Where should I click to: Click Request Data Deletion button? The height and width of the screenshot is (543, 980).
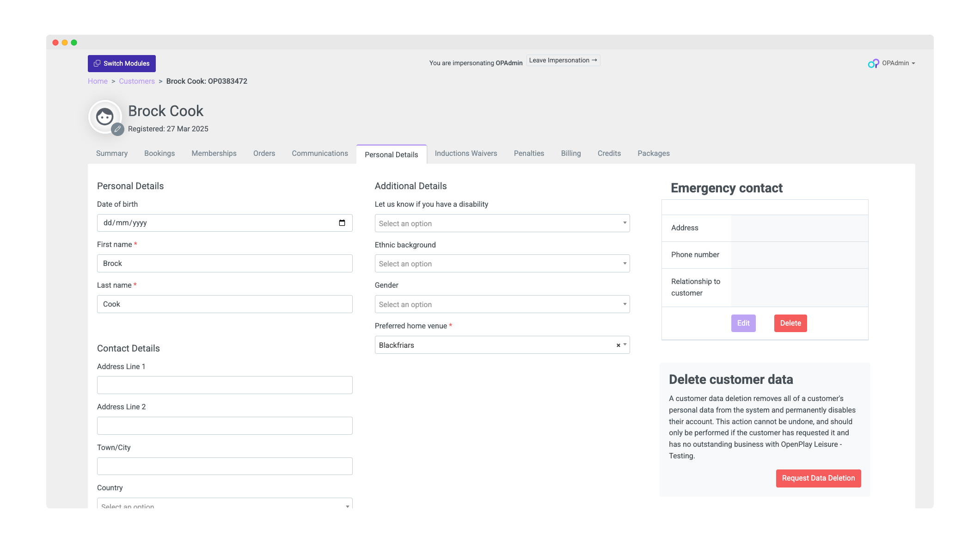pyautogui.click(x=818, y=478)
